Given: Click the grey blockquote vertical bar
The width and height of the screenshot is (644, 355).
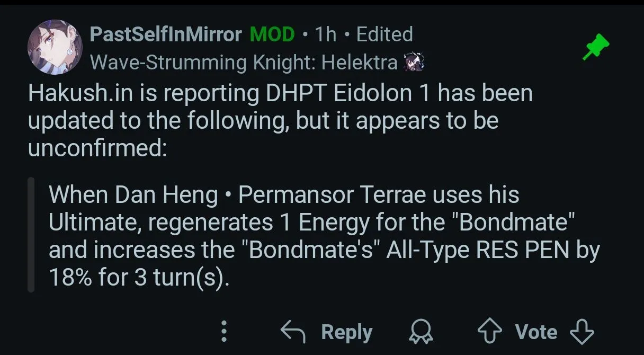Looking at the screenshot, I should pos(31,234).
